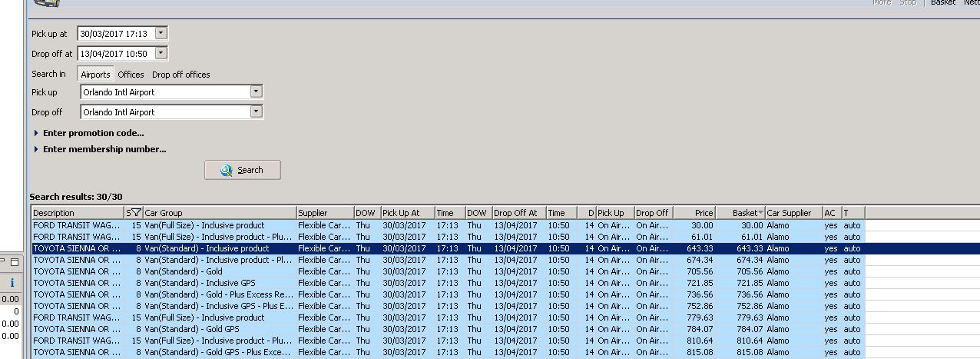Sort by Car Group column header
Image resolution: width=980 pixels, height=359 pixels.
[220, 213]
